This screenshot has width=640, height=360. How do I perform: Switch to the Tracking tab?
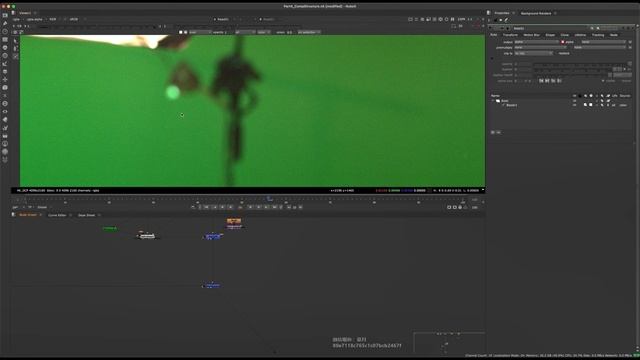(x=598, y=35)
